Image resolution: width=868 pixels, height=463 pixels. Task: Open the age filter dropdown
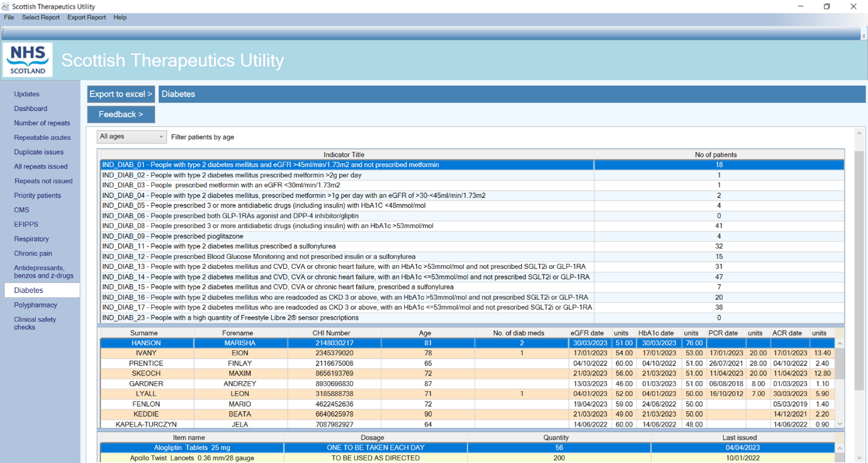pos(132,137)
